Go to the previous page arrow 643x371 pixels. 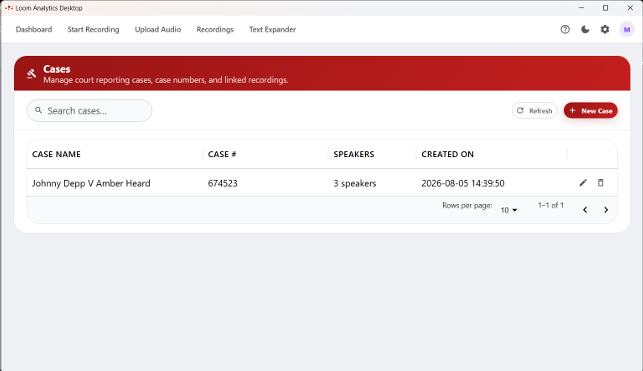pos(585,210)
